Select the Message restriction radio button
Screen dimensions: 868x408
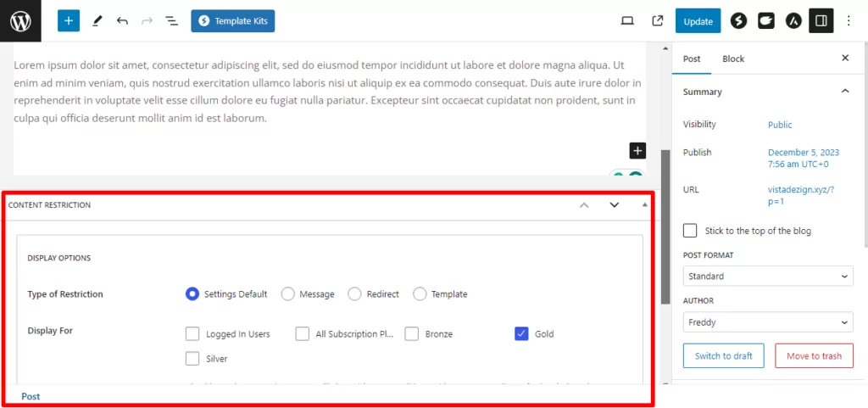coord(288,294)
